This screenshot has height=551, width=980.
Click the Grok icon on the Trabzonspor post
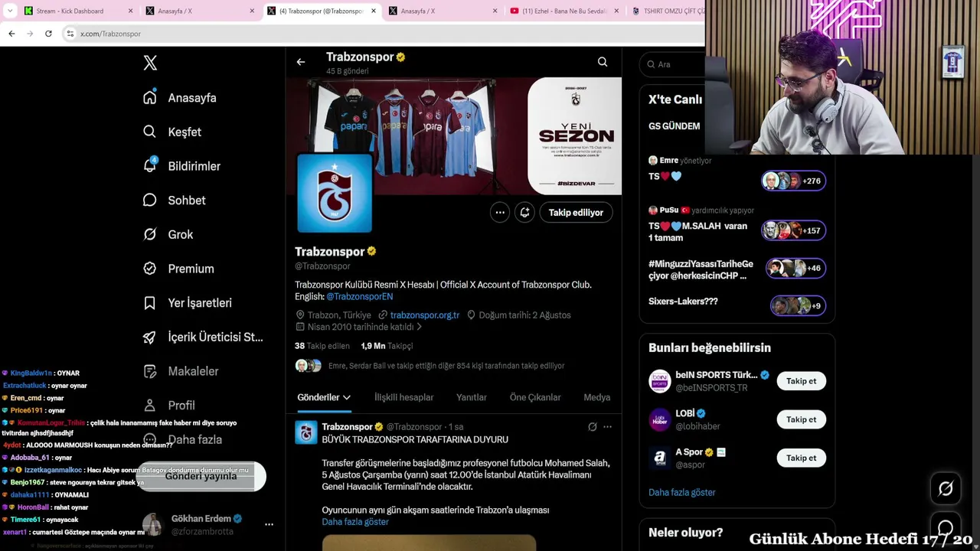tap(592, 427)
